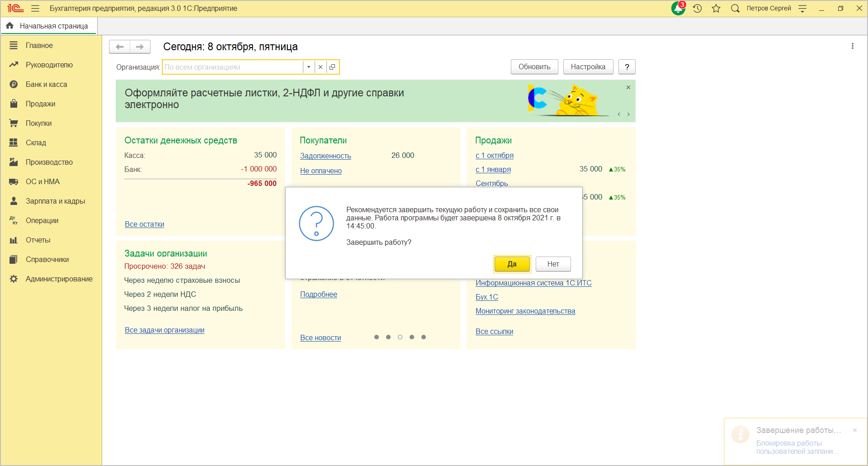Open the Склад menu section
Image resolution: width=868 pixels, height=466 pixels.
coord(36,143)
